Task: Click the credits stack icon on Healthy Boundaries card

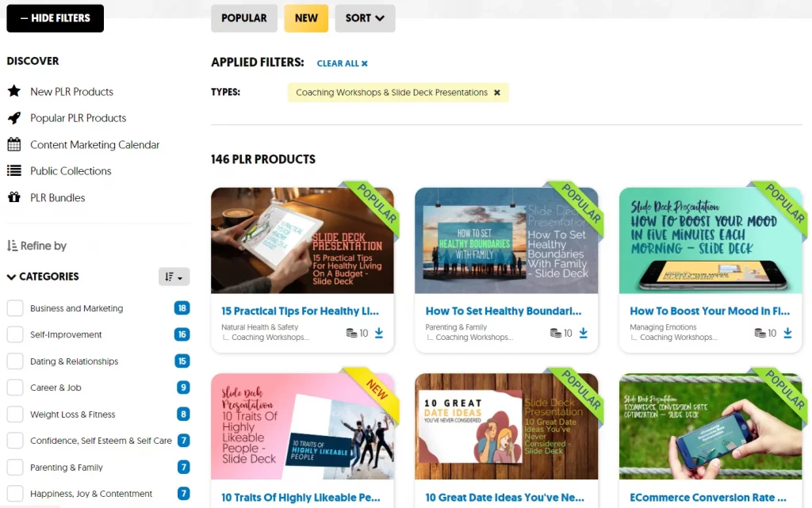Action: [555, 333]
